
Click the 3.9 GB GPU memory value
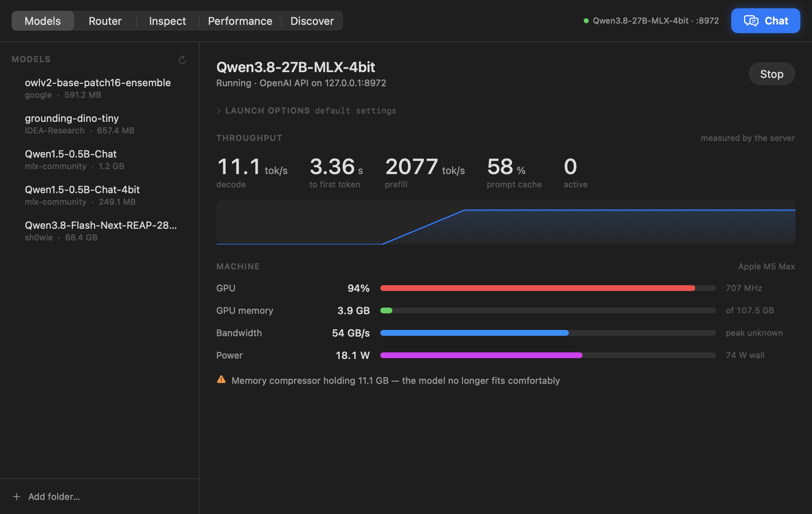[x=353, y=310]
